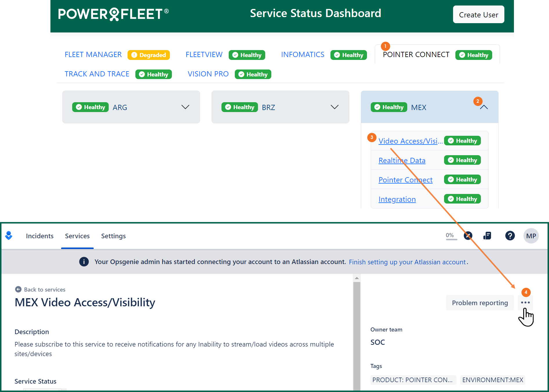
Task: Click the back arrow icon beside Back to services
Action: coord(18,289)
